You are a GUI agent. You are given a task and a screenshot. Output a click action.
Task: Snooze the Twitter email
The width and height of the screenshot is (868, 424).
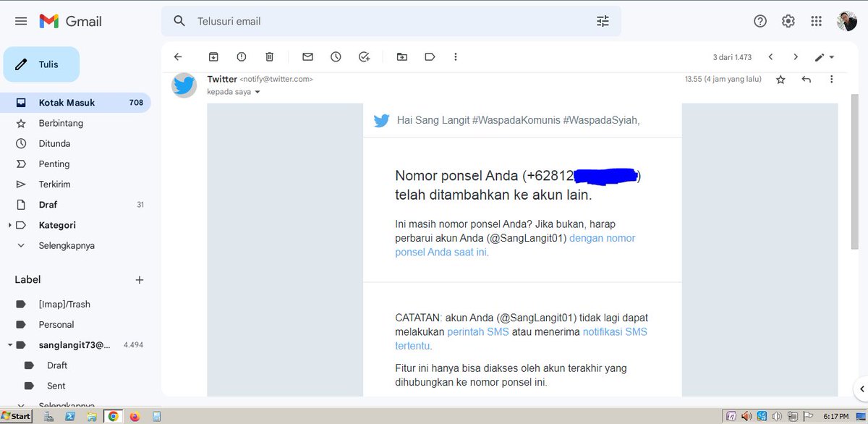(x=336, y=56)
